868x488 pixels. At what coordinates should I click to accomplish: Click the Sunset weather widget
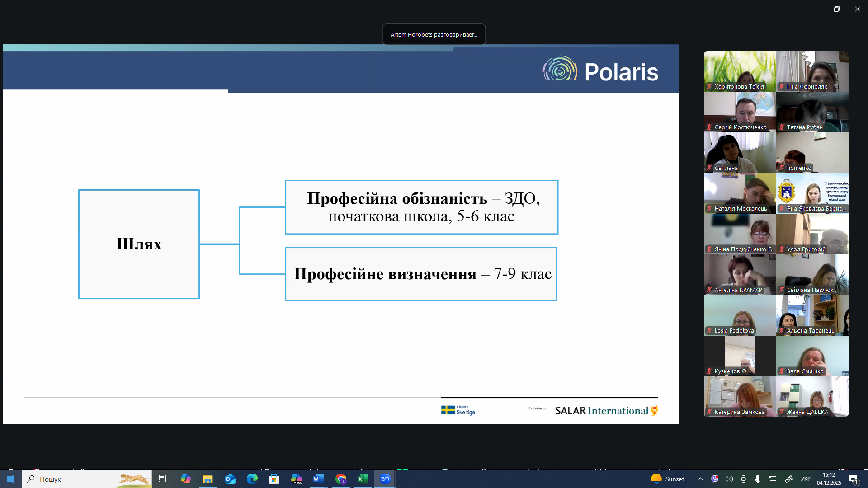[x=667, y=479]
